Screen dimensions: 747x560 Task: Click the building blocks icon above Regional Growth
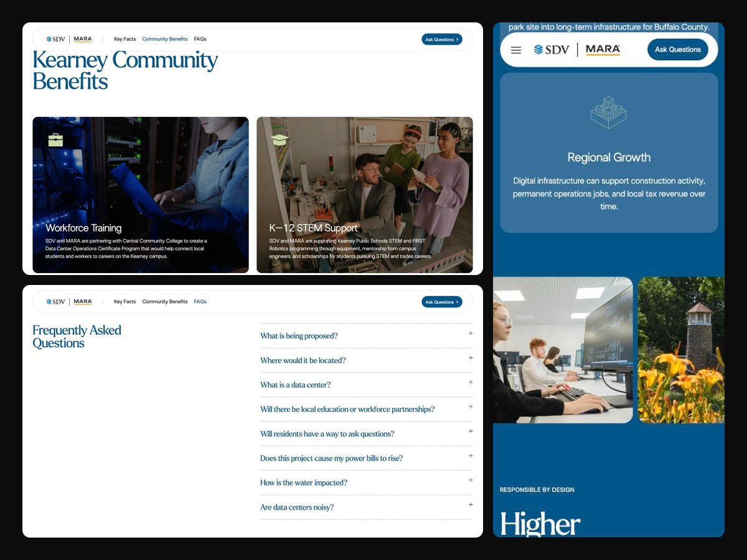pos(608,112)
